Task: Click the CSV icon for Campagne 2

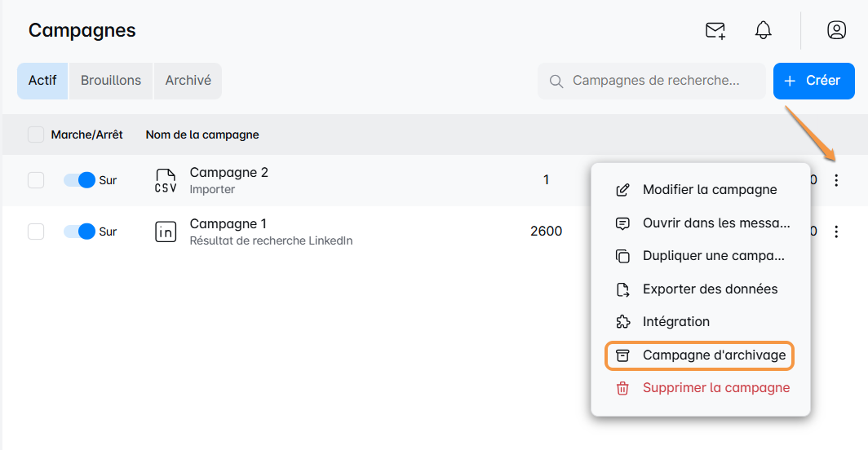Action: [166, 180]
